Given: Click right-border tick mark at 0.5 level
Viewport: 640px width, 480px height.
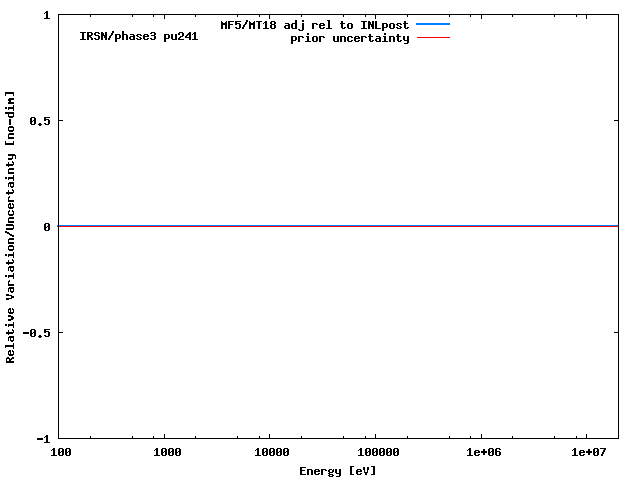Looking at the screenshot, I should coord(615,121).
